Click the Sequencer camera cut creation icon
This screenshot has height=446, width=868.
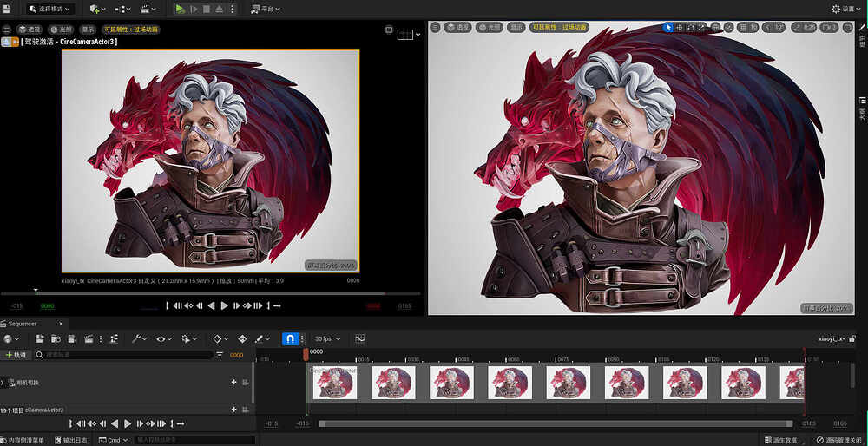coord(72,338)
